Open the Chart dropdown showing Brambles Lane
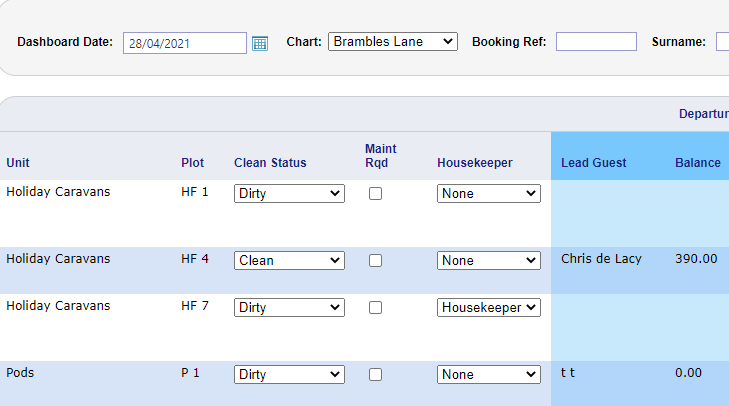The image size is (729, 406). click(x=392, y=42)
